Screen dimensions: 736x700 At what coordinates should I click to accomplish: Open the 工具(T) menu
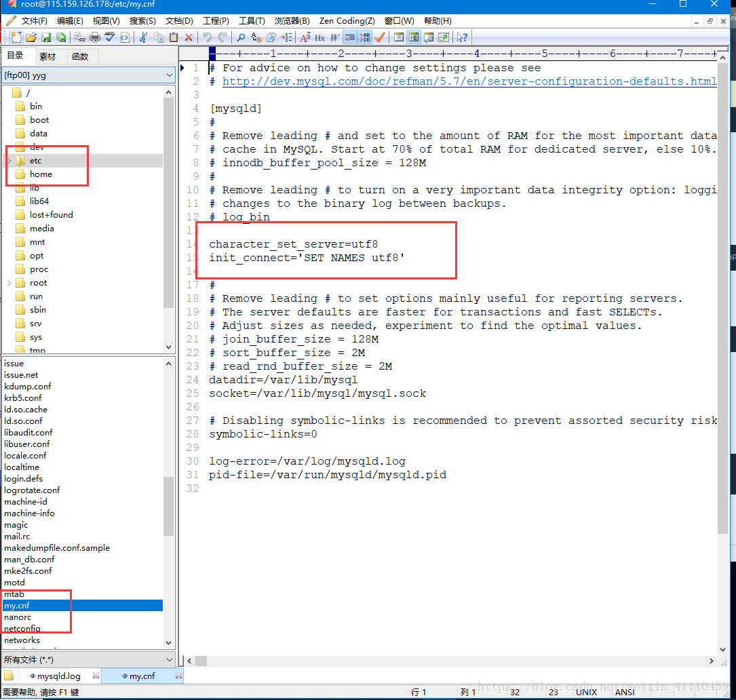[x=252, y=21]
